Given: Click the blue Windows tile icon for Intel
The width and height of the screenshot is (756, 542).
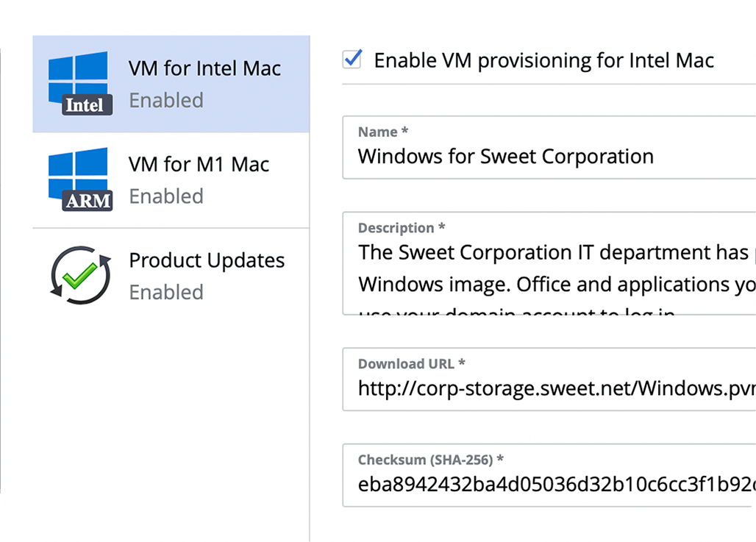Looking at the screenshot, I should tap(77, 70).
